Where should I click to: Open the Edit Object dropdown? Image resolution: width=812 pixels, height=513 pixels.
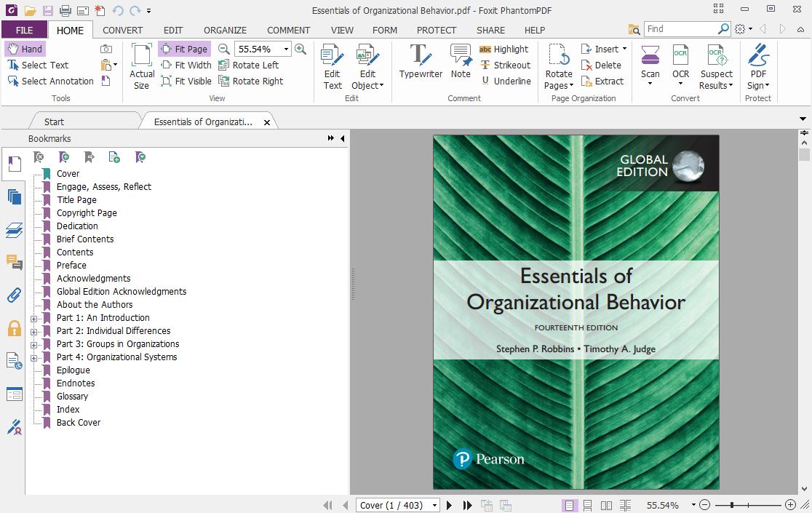pyautogui.click(x=367, y=67)
